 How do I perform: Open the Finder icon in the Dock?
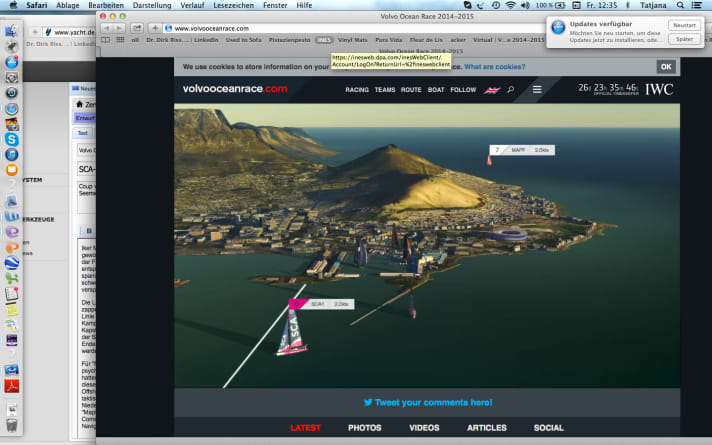(11, 31)
